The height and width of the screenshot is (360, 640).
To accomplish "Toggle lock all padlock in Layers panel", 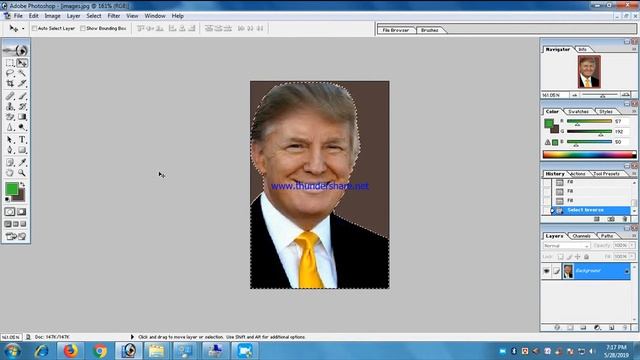I will (587, 257).
